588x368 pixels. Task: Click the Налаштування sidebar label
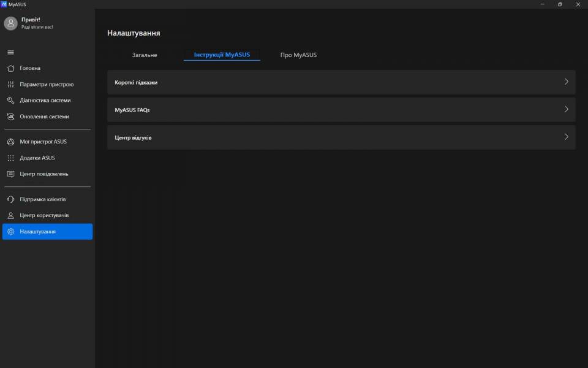37,231
